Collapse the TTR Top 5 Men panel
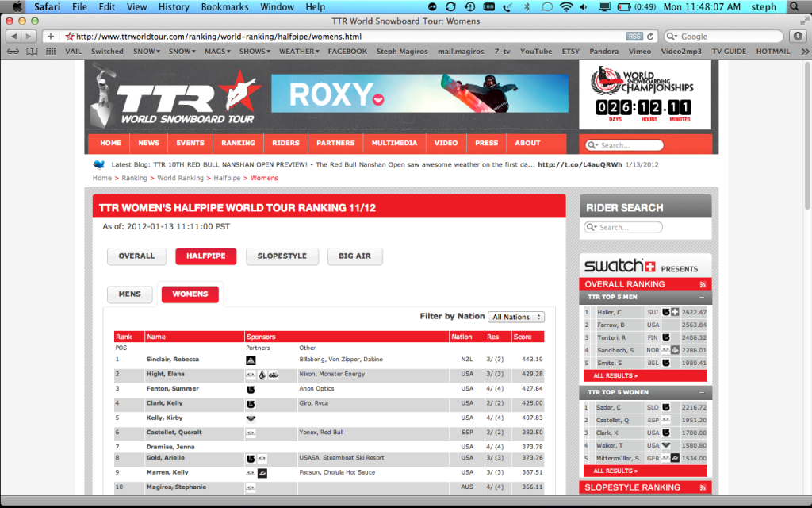Viewport: 812px width, 508px height. point(701,298)
